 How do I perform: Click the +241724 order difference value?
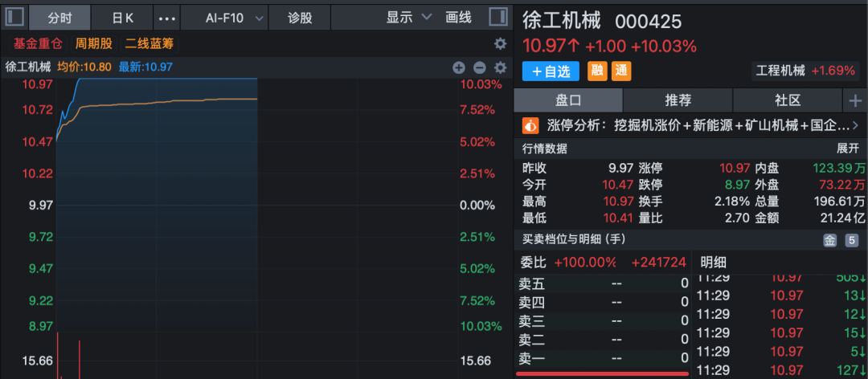click(658, 262)
